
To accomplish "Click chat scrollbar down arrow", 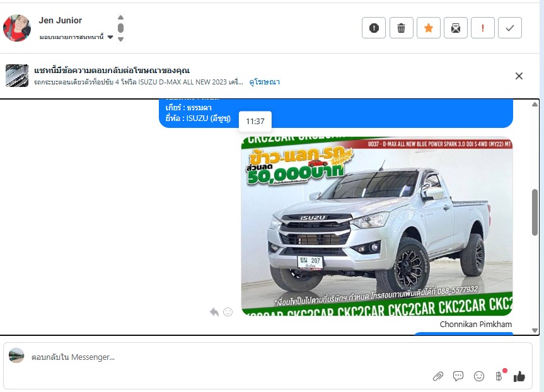I will coord(535,331).
